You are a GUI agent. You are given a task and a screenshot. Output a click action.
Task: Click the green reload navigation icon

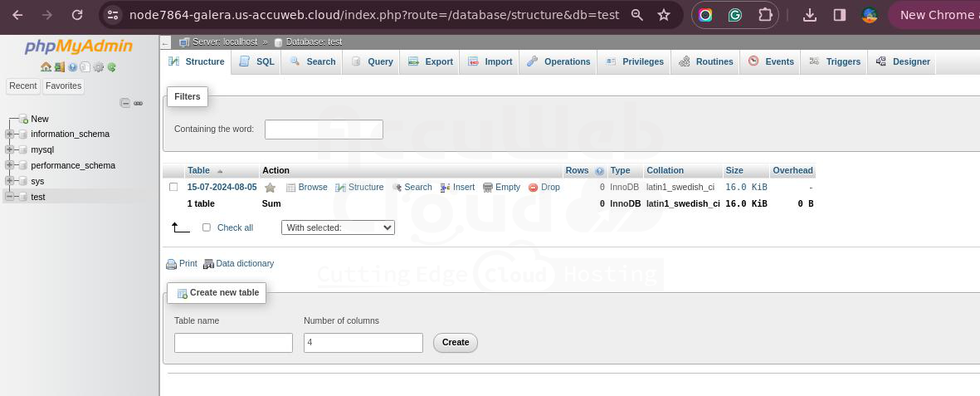point(111,67)
